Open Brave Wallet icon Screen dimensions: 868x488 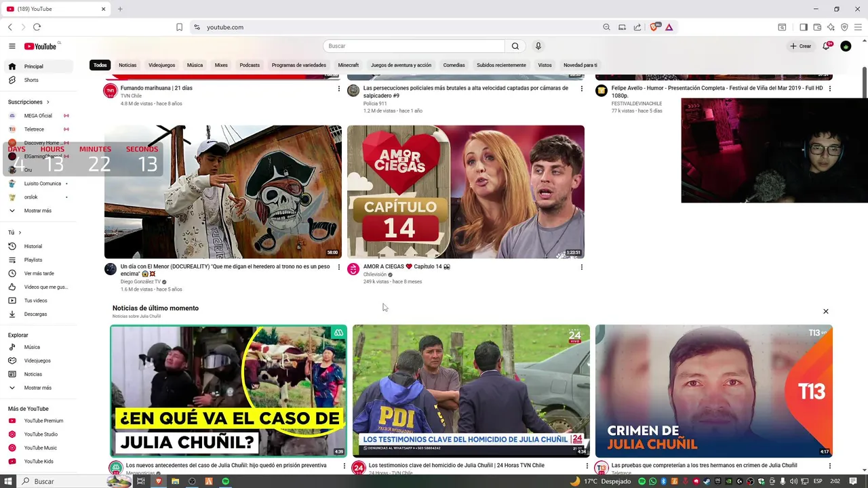[817, 27]
